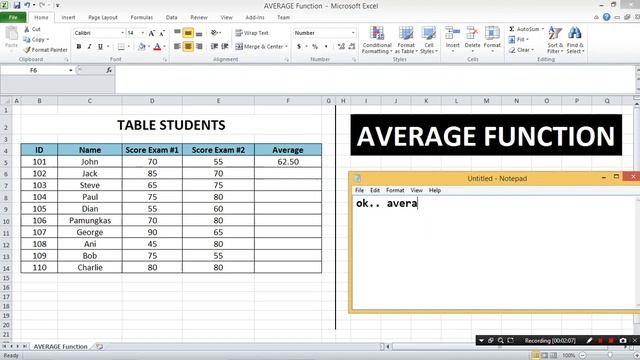Toggle Underline formatting
This screenshot has height=360, width=640.
(x=100, y=47)
